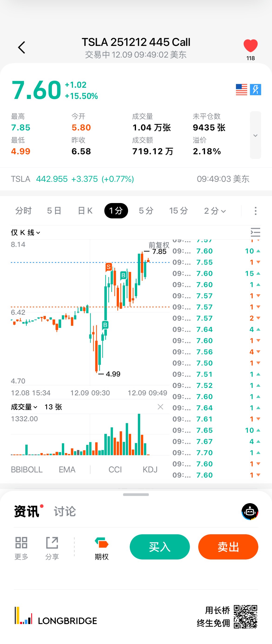Viewport: 272px width, 644px height.
Task: Switch to the 5分 chart tab
Action: coord(146,211)
